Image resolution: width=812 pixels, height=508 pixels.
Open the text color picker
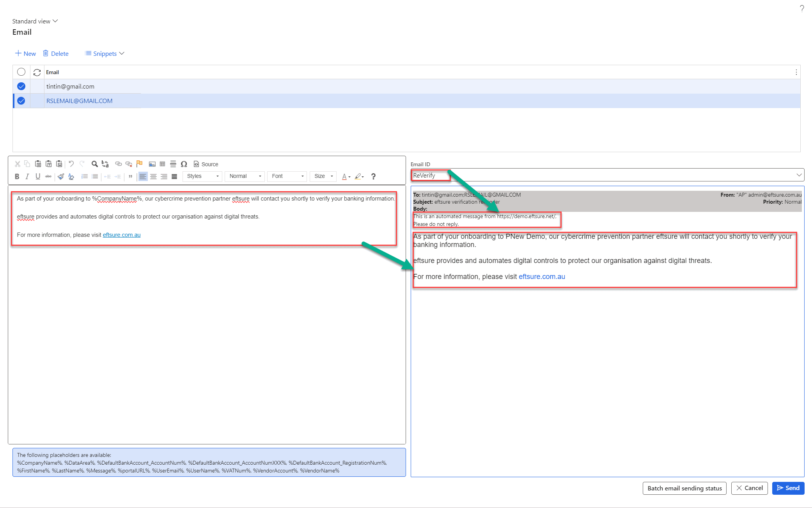[346, 176]
